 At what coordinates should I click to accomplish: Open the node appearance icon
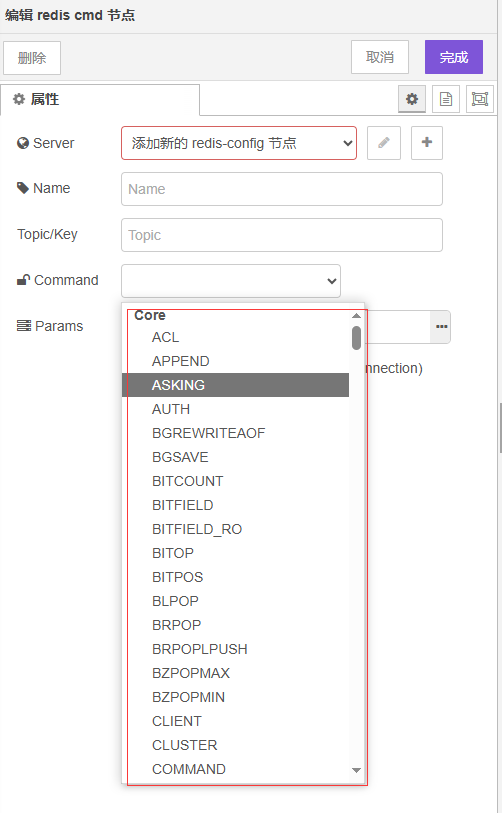pyautogui.click(x=480, y=99)
